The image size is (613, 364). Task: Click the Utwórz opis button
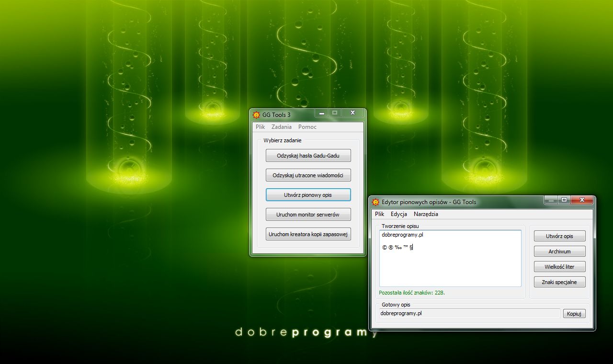(560, 236)
